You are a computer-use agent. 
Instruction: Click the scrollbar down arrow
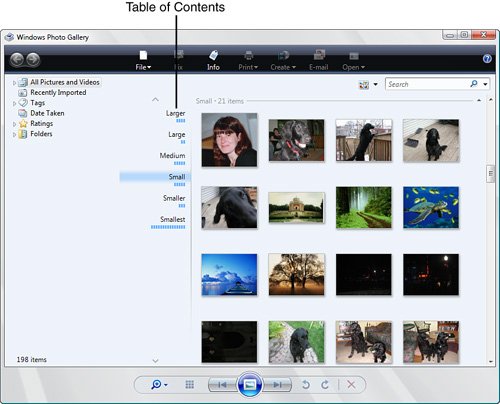coord(490,361)
